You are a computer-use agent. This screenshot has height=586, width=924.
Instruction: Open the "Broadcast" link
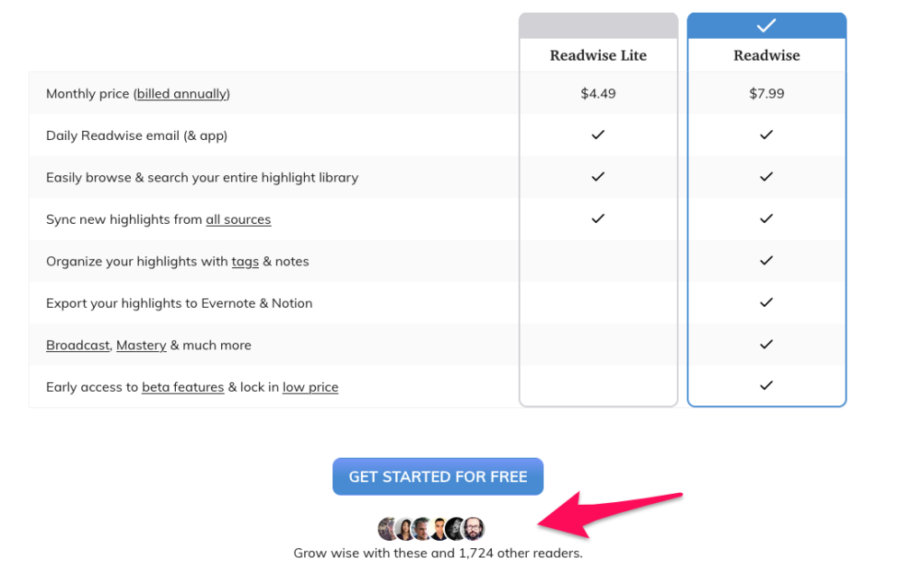click(x=78, y=345)
